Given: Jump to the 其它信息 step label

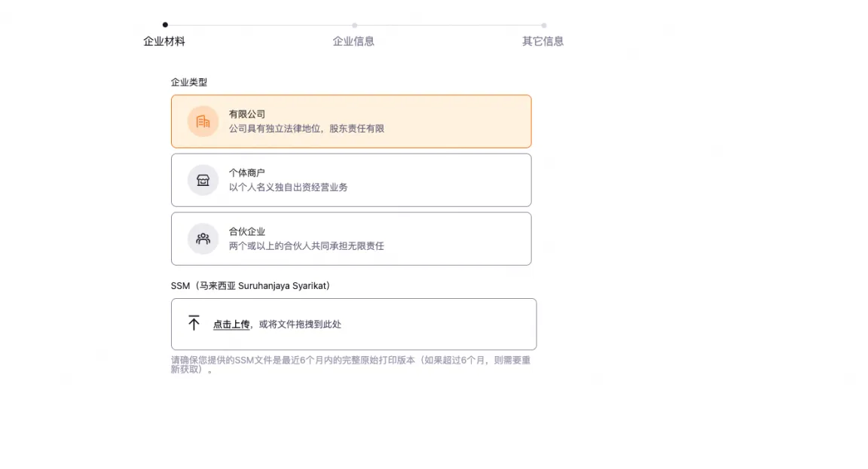Looking at the screenshot, I should click(x=542, y=41).
